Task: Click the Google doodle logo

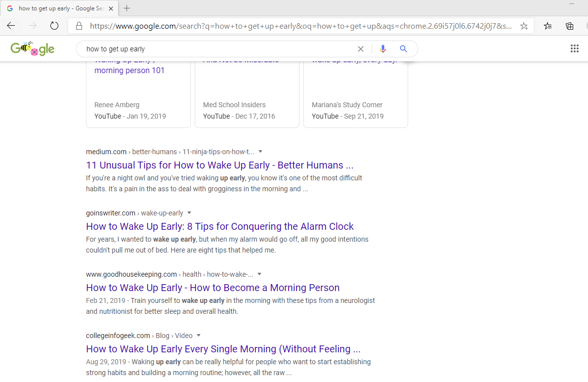Action: click(33, 49)
